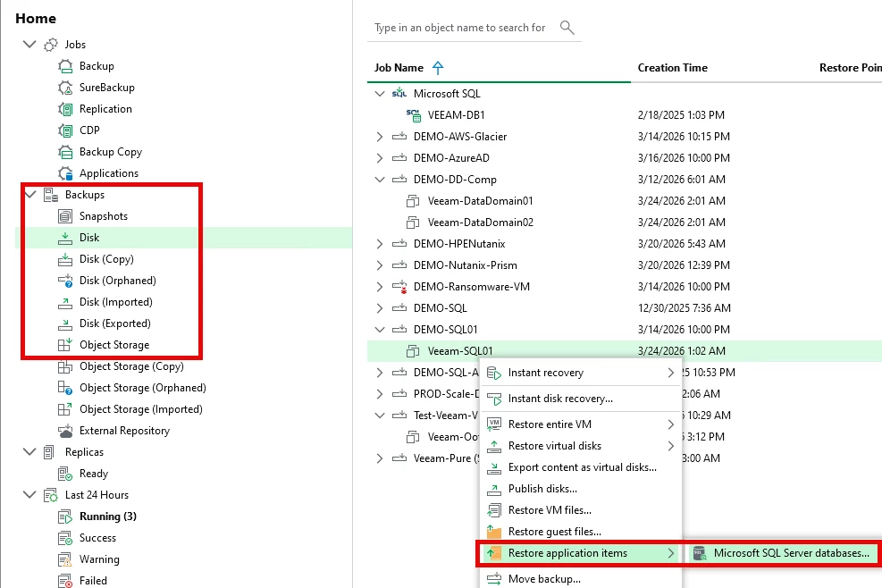882x588 pixels.
Task: Click the Veeam-SQL01 VM icon
Action: coord(413,351)
